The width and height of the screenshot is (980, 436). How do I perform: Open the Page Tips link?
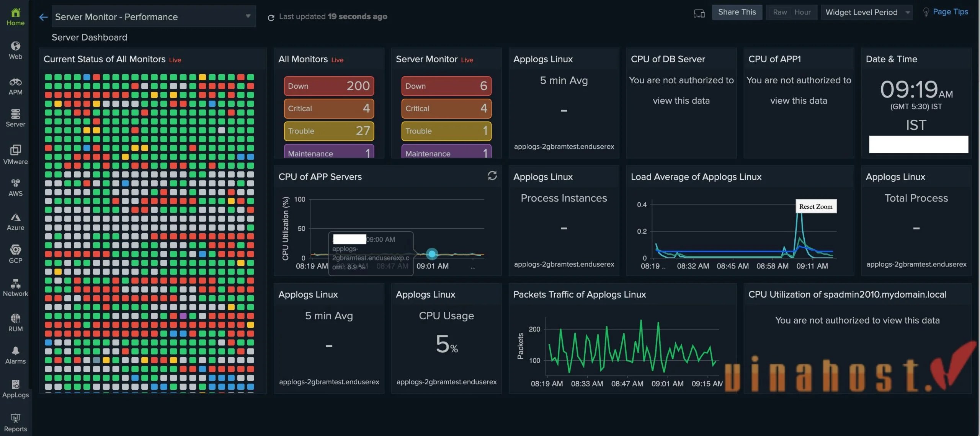(950, 12)
